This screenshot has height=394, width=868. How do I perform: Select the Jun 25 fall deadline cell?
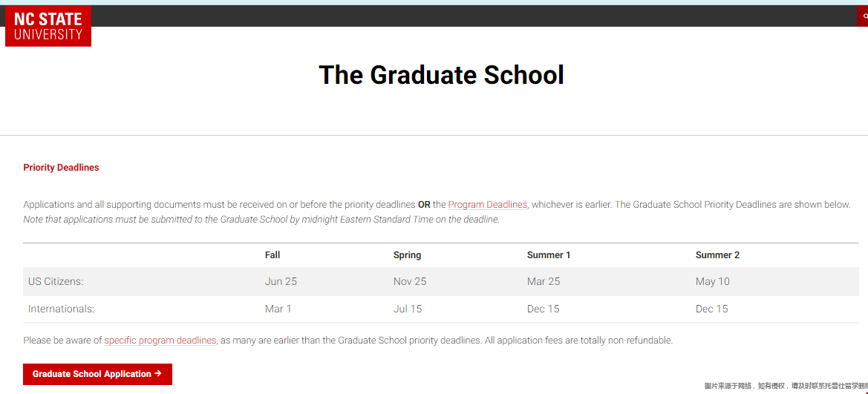pos(281,282)
